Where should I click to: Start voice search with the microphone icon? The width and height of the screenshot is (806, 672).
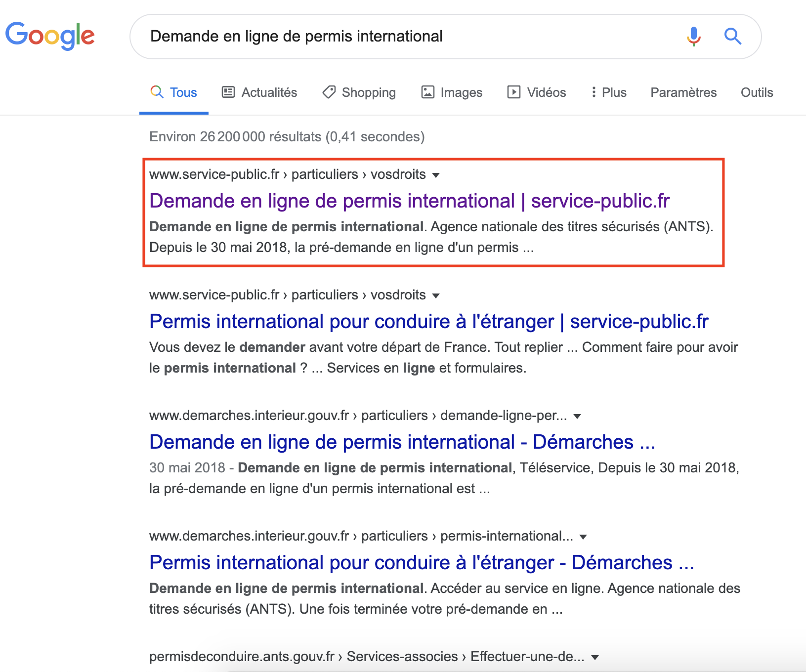point(694,36)
